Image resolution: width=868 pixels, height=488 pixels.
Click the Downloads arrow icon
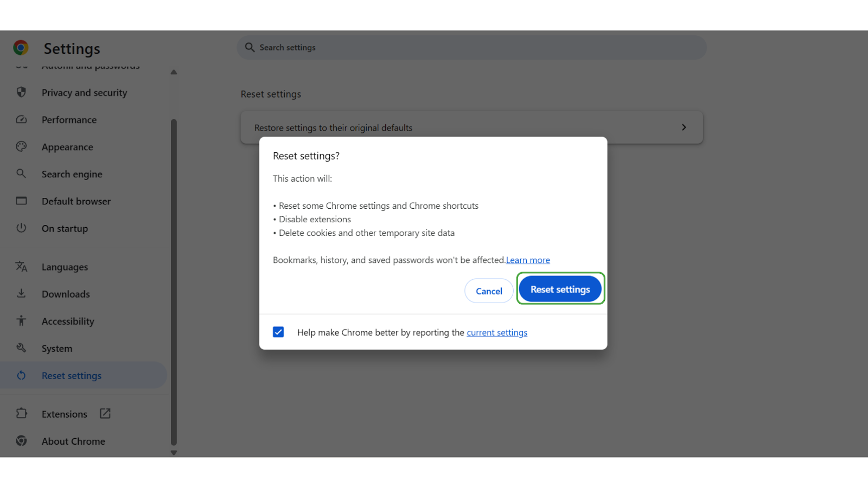21,293
